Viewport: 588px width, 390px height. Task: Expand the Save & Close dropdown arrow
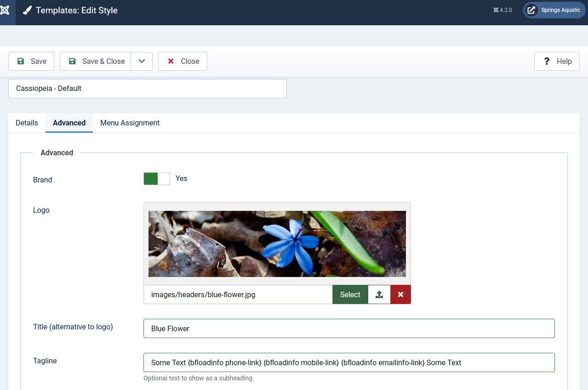click(142, 61)
